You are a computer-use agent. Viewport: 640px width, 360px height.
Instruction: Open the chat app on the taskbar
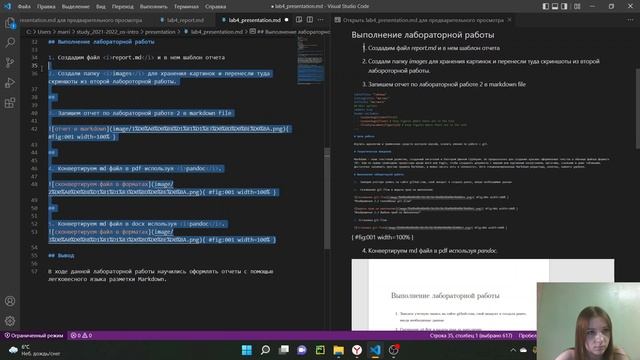(302, 350)
